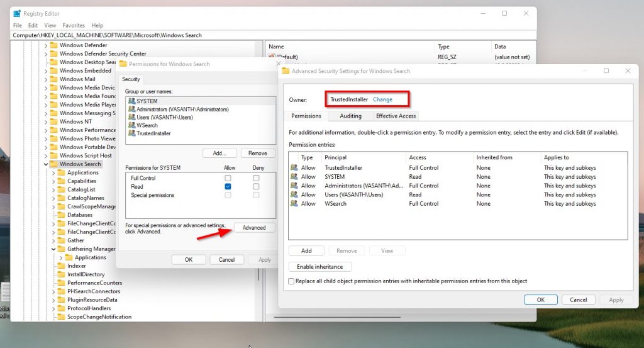Expand the Applications node under Gathering Manager
Viewport: 644px width, 348px height.
point(61,257)
